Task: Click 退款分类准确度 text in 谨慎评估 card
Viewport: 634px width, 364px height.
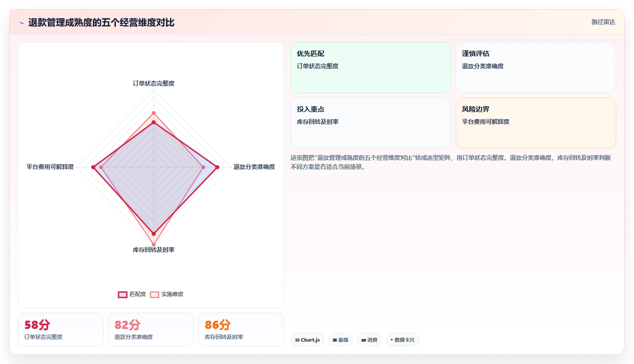Action: [483, 66]
